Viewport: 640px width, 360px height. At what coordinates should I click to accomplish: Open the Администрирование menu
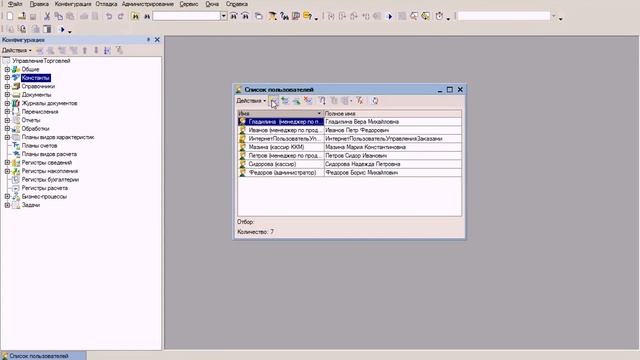pos(148,4)
